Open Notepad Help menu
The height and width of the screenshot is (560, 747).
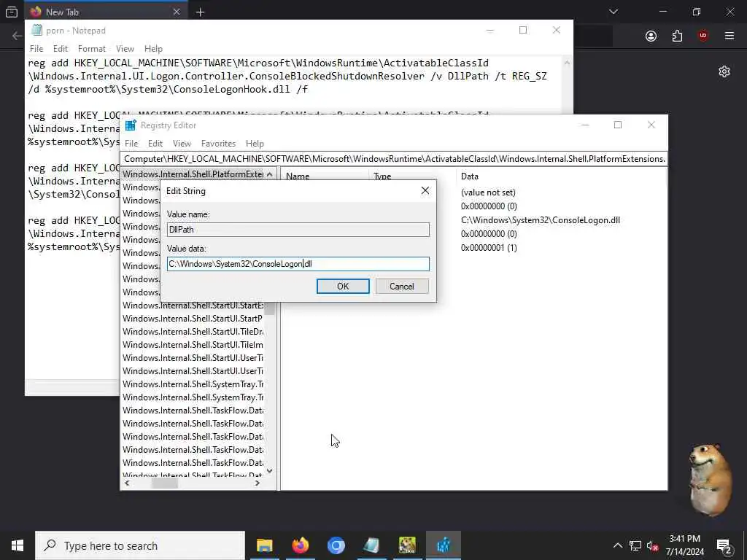pos(153,49)
